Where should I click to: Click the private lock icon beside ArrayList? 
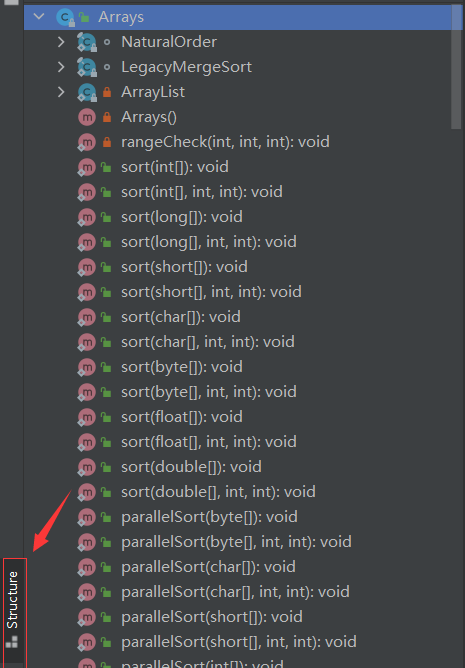click(107, 92)
